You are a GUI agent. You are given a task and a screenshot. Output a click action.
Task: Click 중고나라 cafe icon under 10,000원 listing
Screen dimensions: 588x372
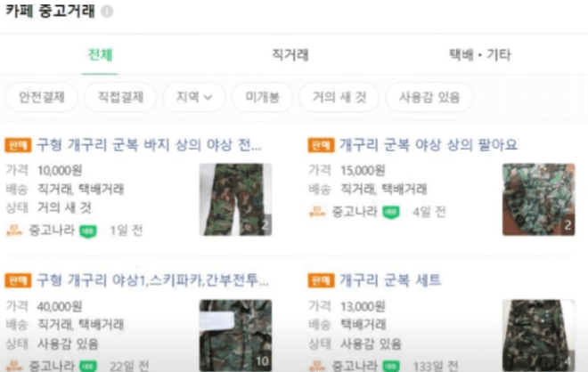[x=14, y=230]
